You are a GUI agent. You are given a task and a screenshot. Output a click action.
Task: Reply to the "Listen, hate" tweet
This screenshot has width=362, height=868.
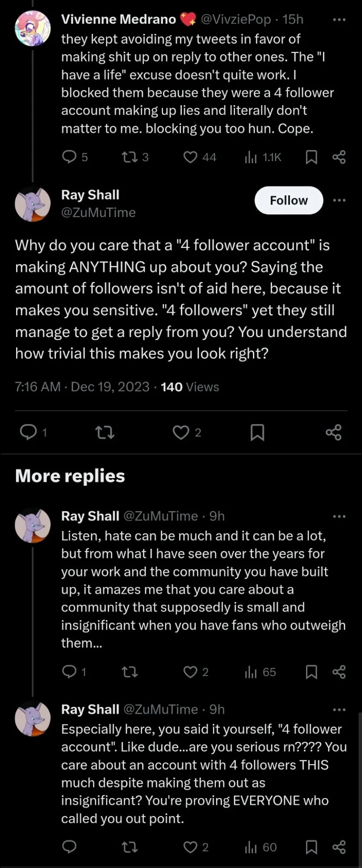[x=69, y=672]
